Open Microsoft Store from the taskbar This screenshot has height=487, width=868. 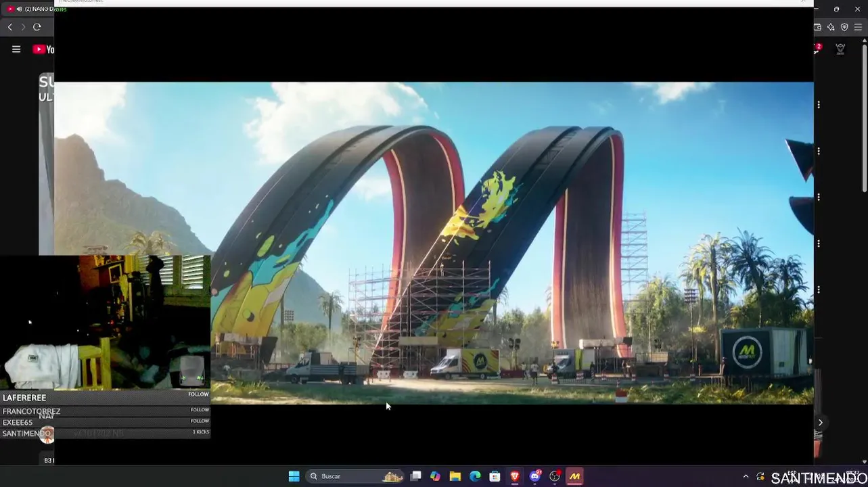pos(495,476)
